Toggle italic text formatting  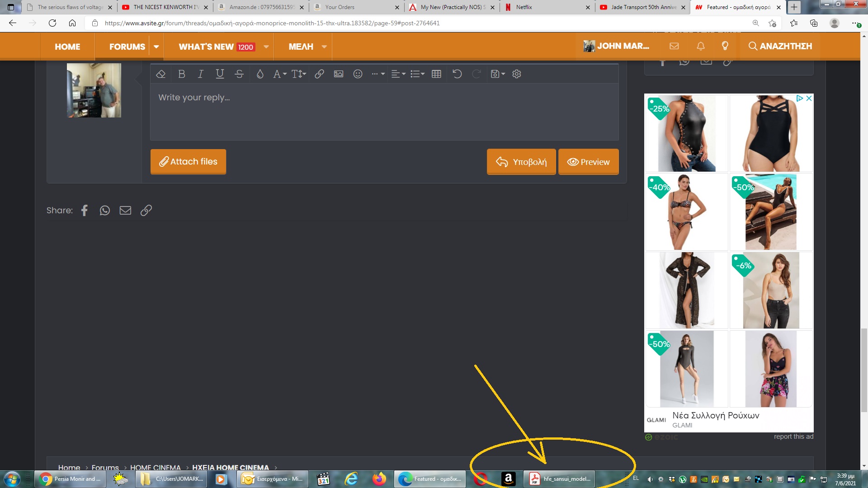[x=201, y=74]
